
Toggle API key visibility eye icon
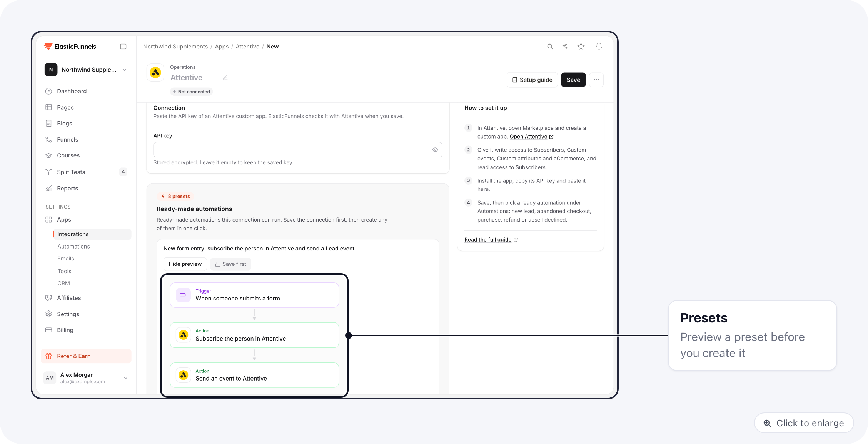(x=435, y=150)
